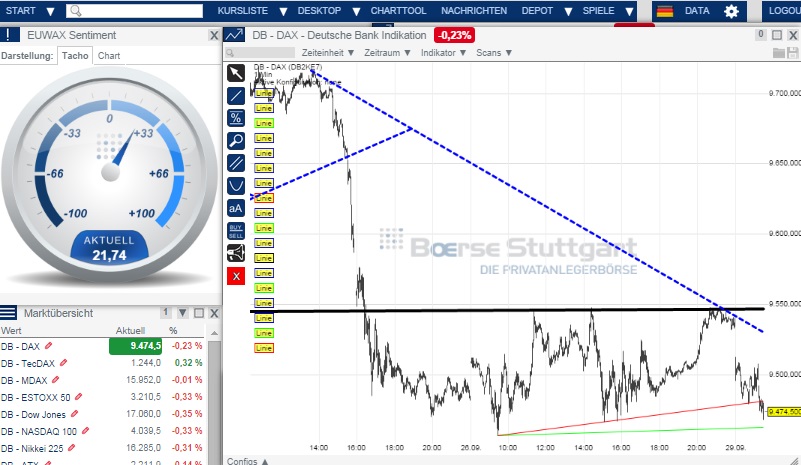
Task: Sort by the Aktuell column header
Action: point(130,331)
